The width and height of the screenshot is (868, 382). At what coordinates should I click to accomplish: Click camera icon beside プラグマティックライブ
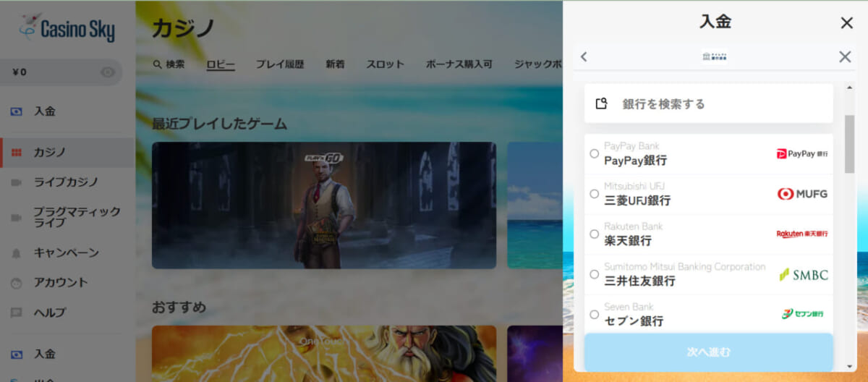point(16,217)
